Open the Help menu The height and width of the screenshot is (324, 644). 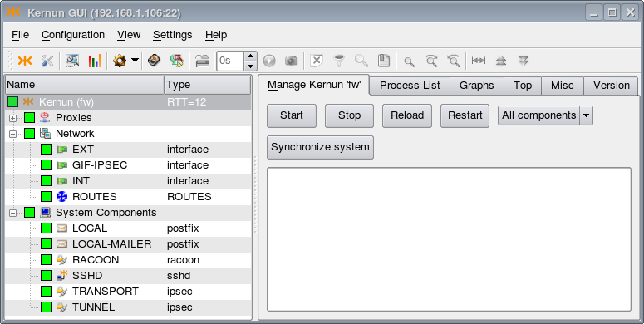click(x=216, y=35)
